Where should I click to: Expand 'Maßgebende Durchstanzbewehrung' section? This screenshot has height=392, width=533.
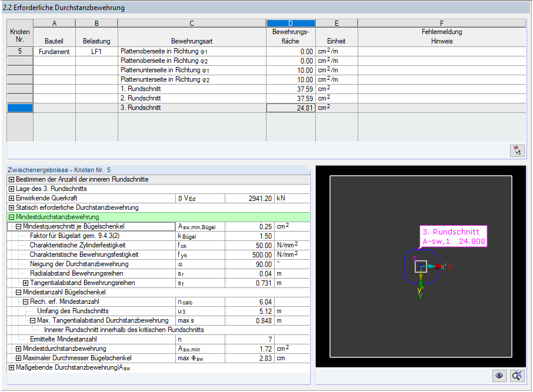point(11,367)
